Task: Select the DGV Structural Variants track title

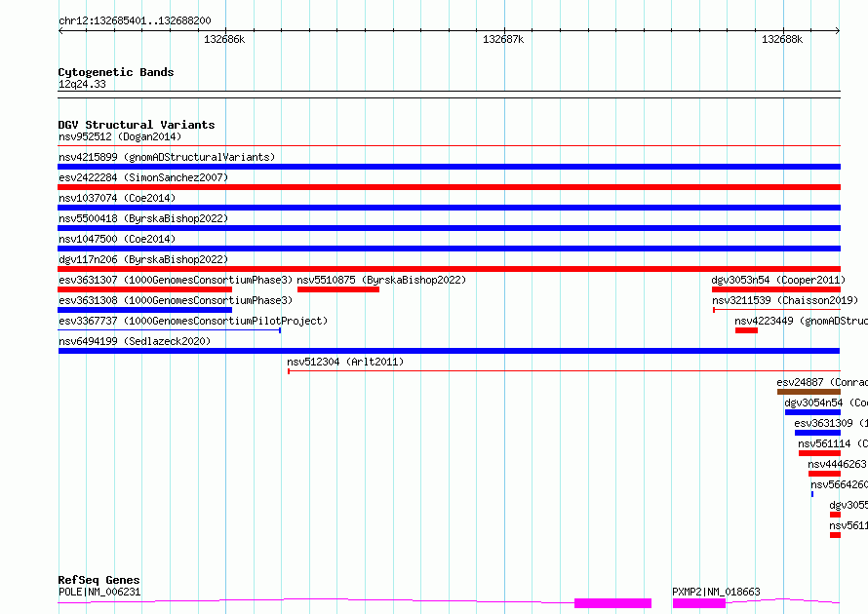Action: [x=137, y=125]
